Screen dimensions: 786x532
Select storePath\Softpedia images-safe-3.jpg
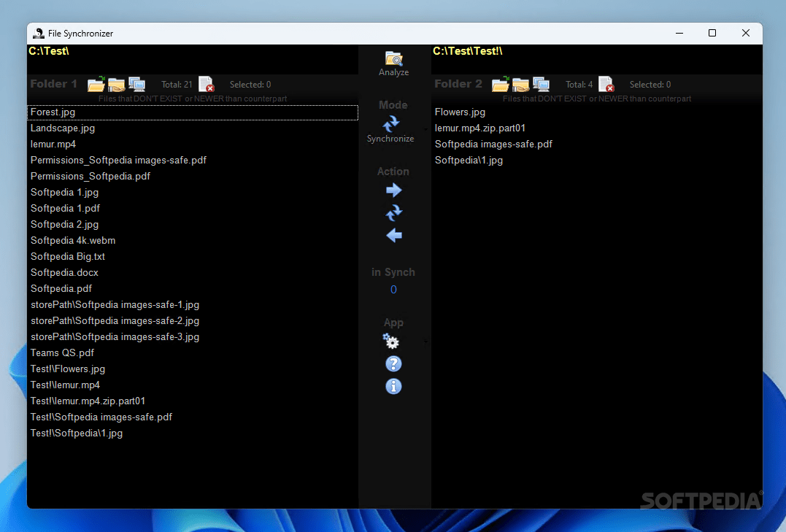tap(193, 337)
